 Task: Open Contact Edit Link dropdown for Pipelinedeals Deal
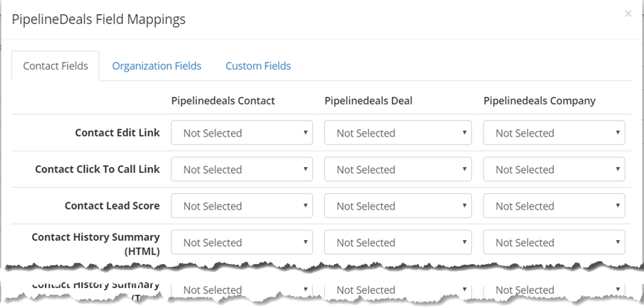pos(397,133)
